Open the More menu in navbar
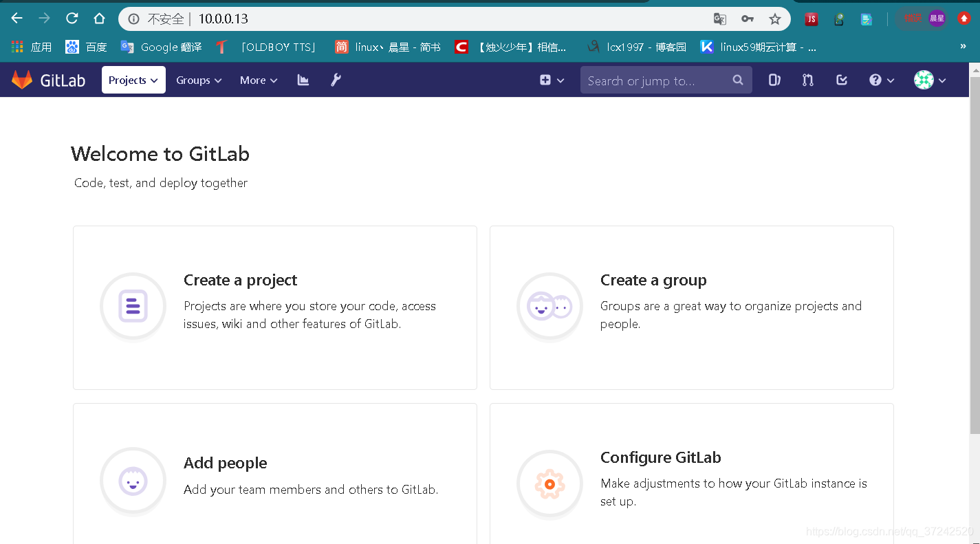980x544 pixels. 259,80
